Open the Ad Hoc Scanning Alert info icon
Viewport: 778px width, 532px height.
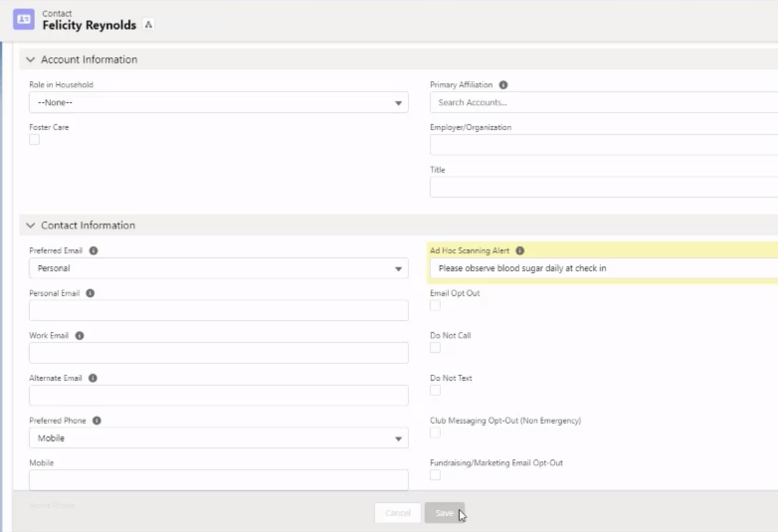click(521, 251)
